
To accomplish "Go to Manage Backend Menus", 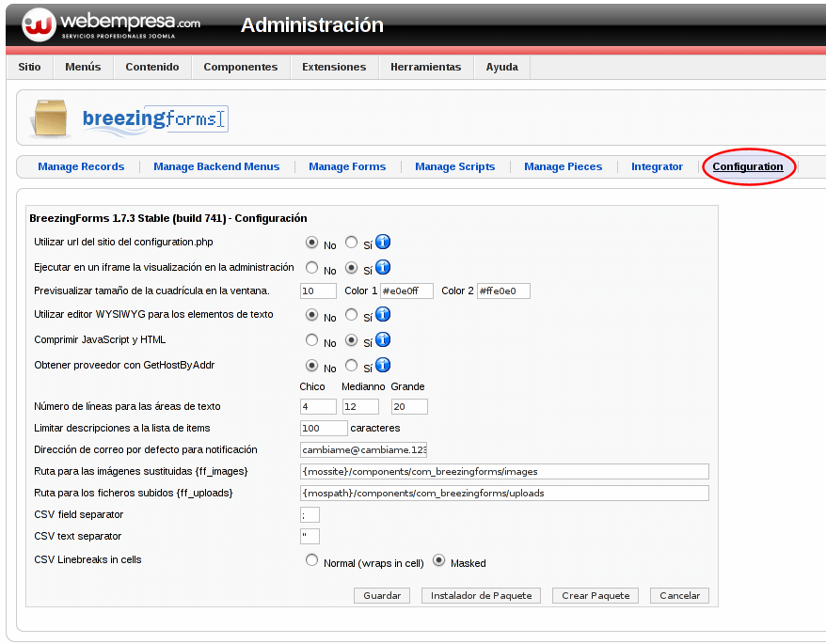I will click(216, 166).
